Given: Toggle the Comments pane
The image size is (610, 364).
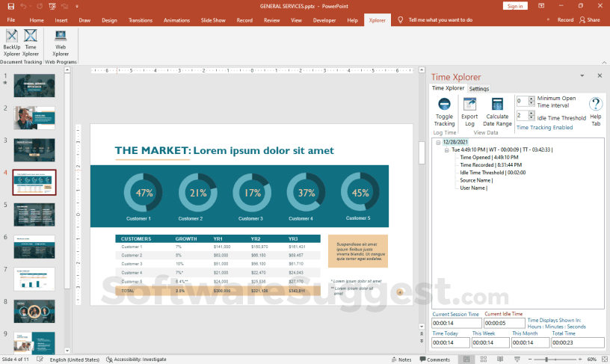Looking at the screenshot, I should 433,360.
